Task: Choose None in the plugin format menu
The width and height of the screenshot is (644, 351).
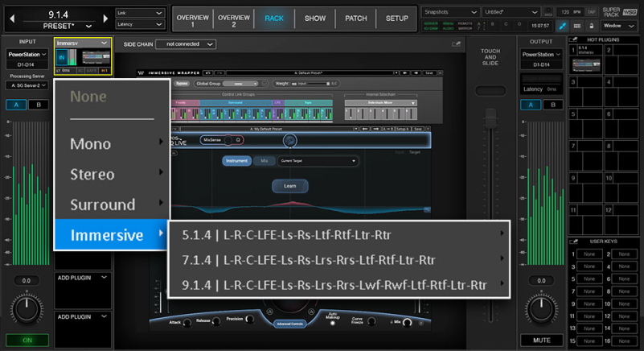Action: [88, 97]
